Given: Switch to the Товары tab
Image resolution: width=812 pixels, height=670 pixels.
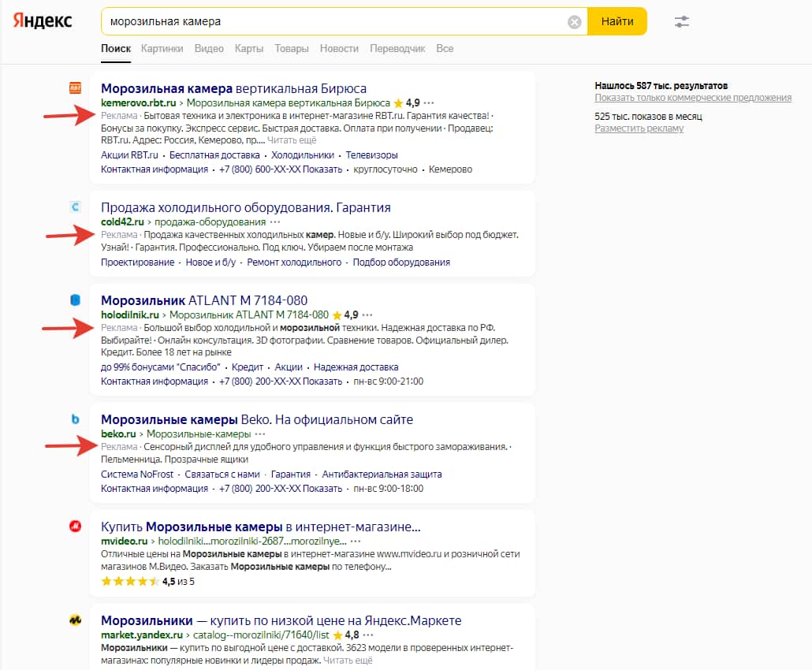Looking at the screenshot, I should pos(292,49).
